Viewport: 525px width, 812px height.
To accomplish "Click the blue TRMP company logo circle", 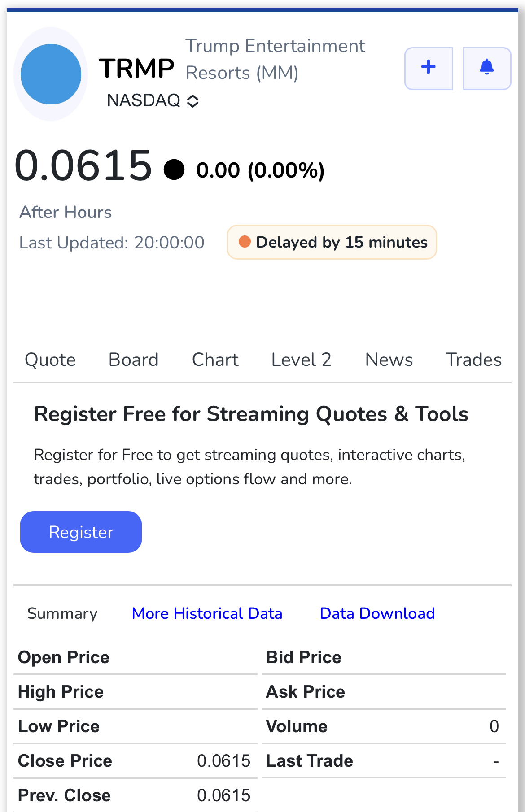I will pos(51,74).
